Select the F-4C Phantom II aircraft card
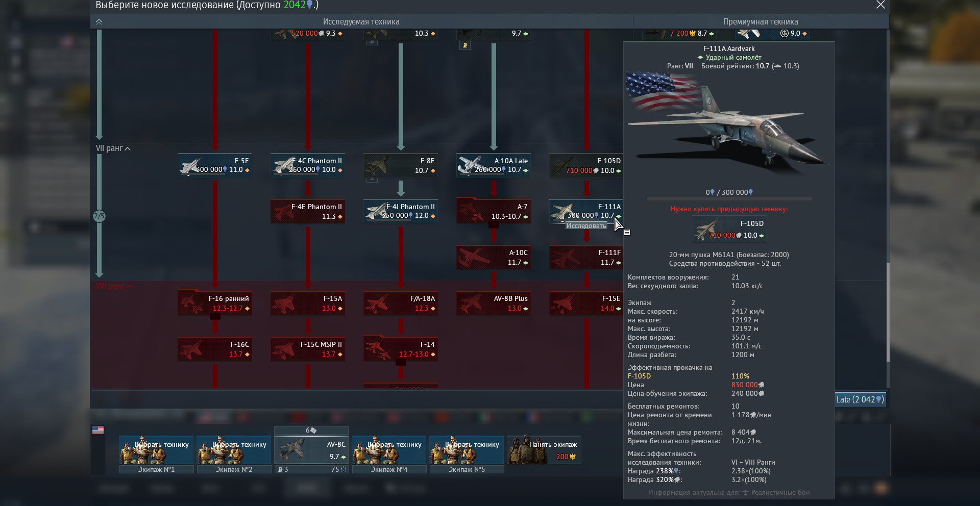This screenshot has width=980, height=506. tap(308, 165)
